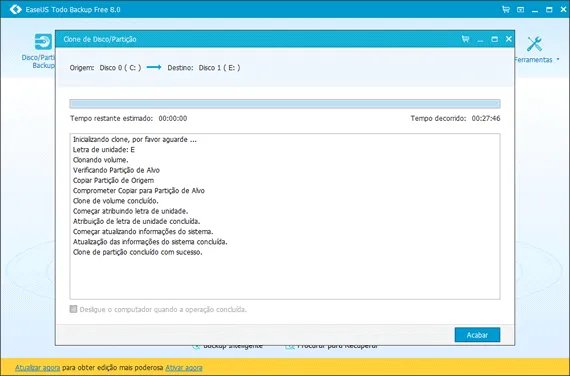The image size is (570, 376).
Task: Follow the Ativar agora link
Action: 184,368
